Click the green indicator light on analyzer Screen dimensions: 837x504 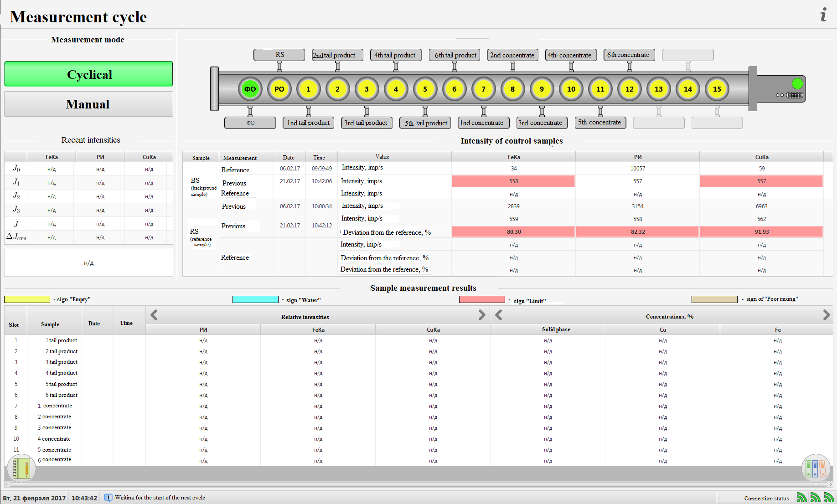click(x=797, y=83)
